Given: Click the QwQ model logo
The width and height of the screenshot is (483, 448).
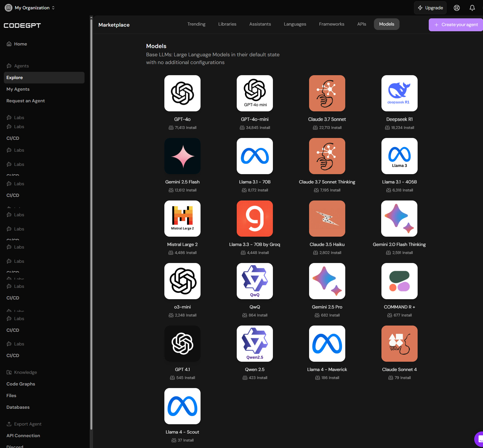Looking at the screenshot, I should pos(255,281).
